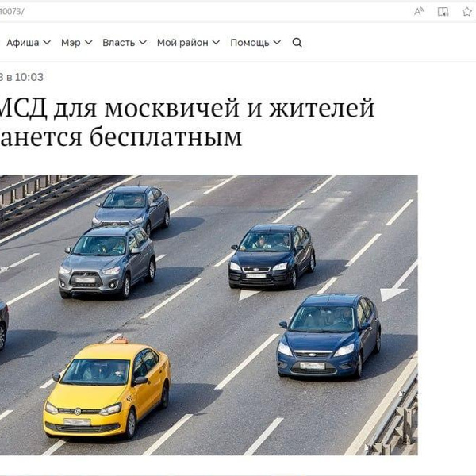Open the Мой район menu
Screen dimensions: 476x476
coord(188,43)
